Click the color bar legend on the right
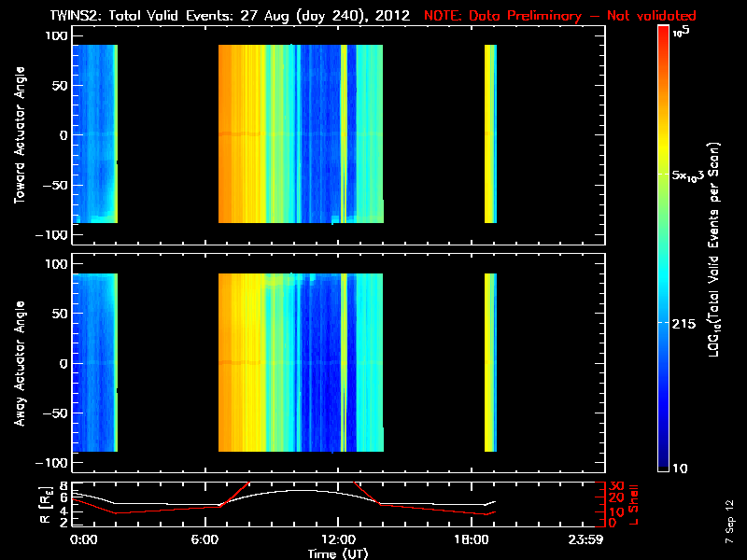747x560 pixels. pos(664,248)
